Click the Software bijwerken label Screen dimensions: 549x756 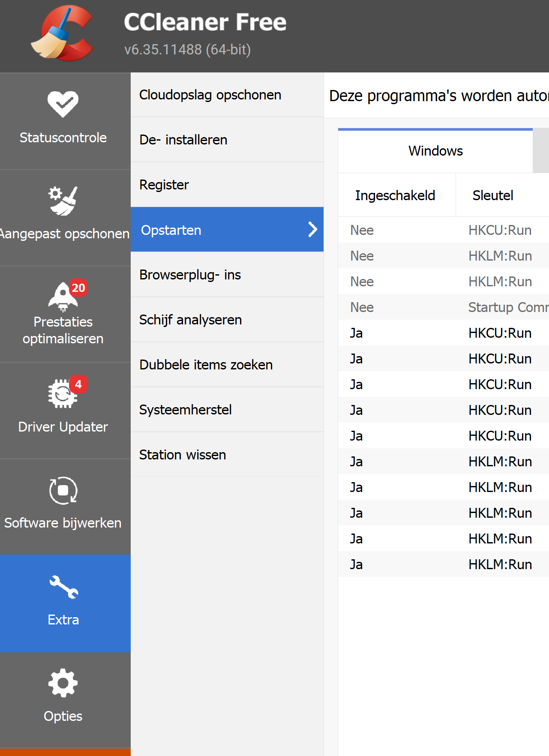63,523
